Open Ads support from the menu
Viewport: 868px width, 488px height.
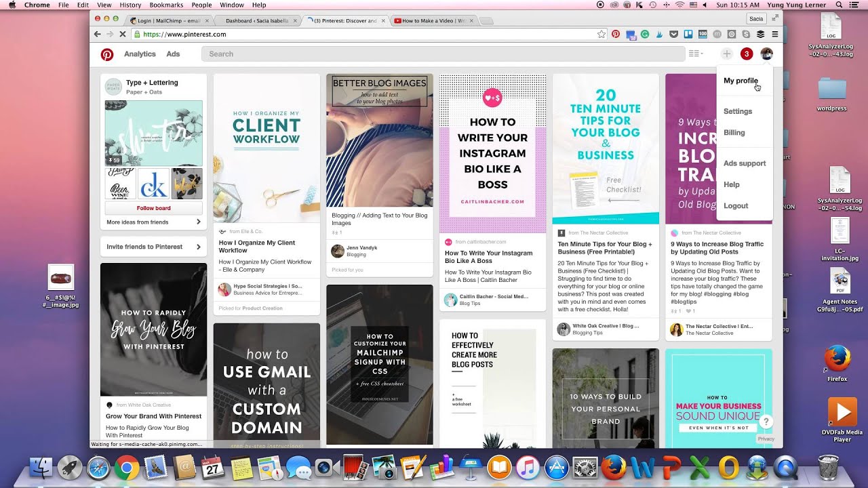(745, 163)
